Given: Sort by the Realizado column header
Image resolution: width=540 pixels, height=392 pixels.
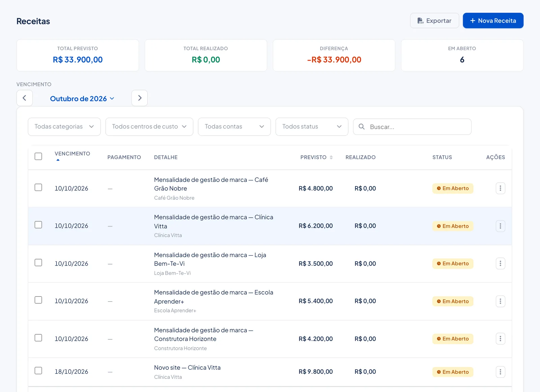Looking at the screenshot, I should pos(360,157).
